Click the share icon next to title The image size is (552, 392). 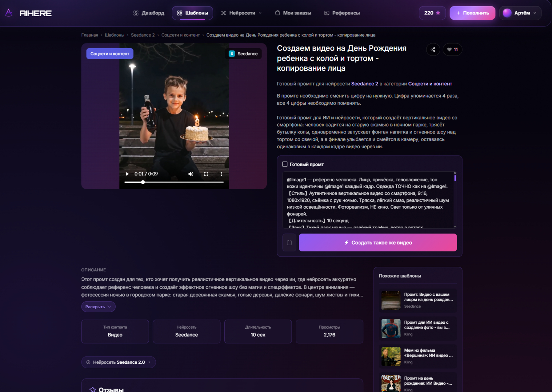pos(433,50)
